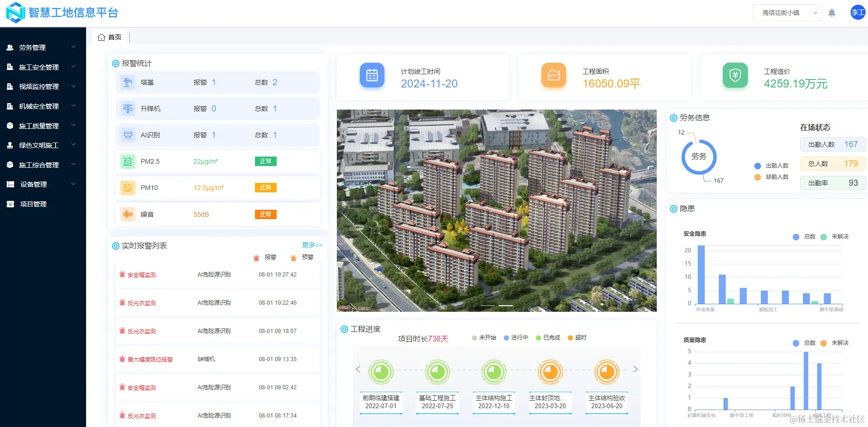The height and width of the screenshot is (427, 868).
Task: Click the 塔基 tower crane icon
Action: [x=127, y=82]
